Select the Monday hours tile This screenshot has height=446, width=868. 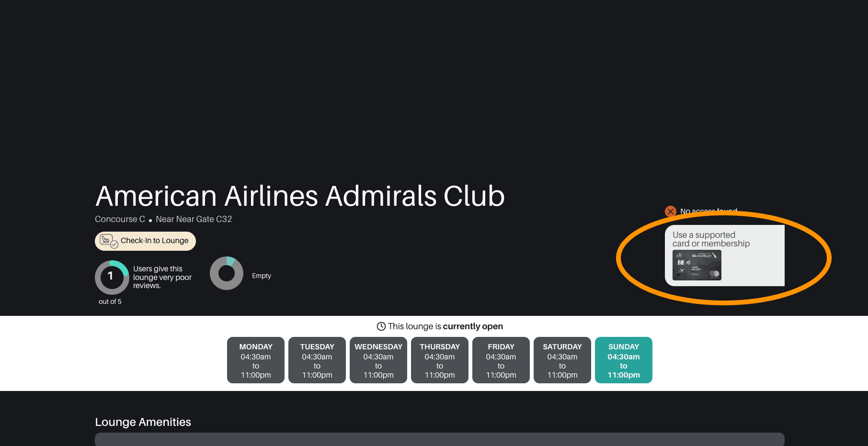[255, 360]
